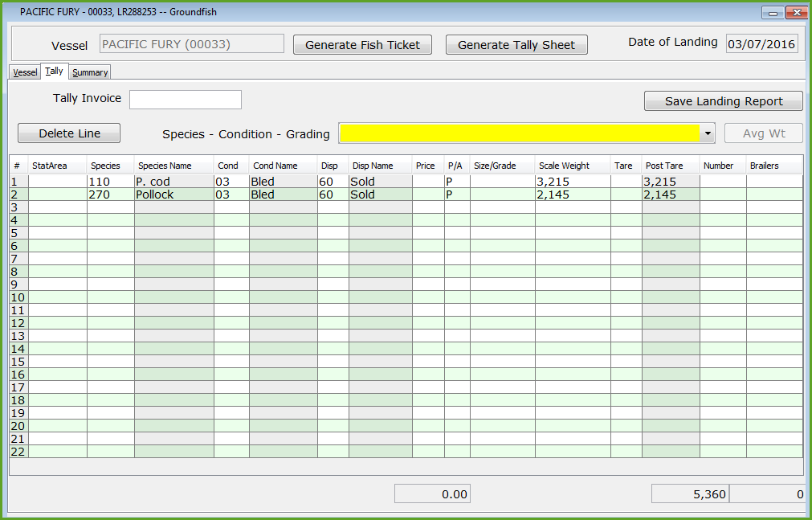Click the Scale Weight column header
The image size is (812, 520).
click(x=572, y=166)
